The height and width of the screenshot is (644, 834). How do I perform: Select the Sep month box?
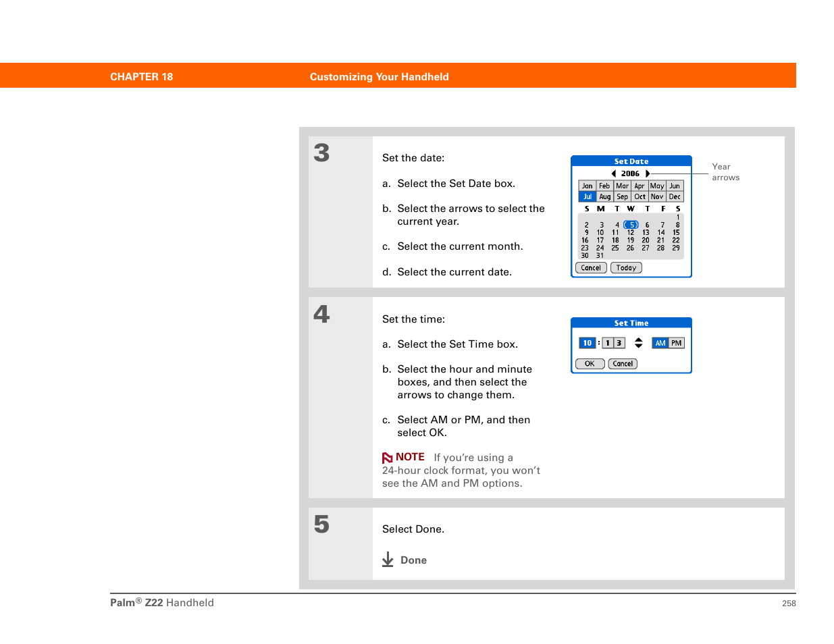(623, 197)
